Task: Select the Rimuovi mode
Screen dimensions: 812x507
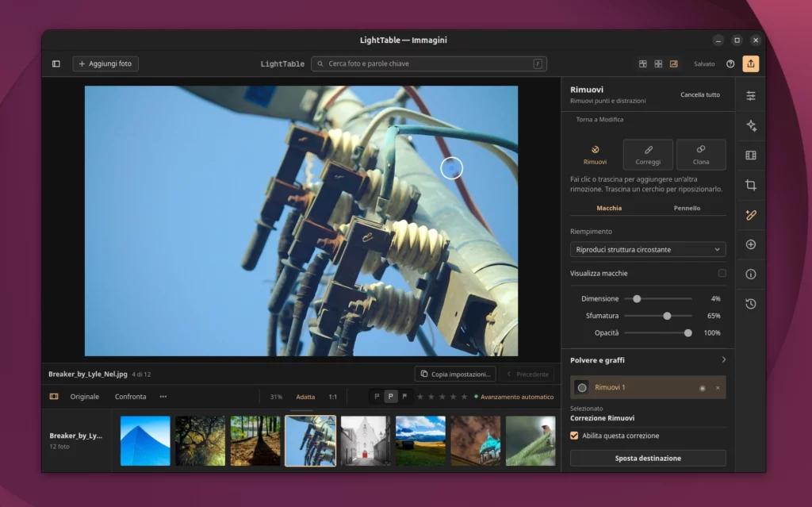Action: click(x=595, y=155)
